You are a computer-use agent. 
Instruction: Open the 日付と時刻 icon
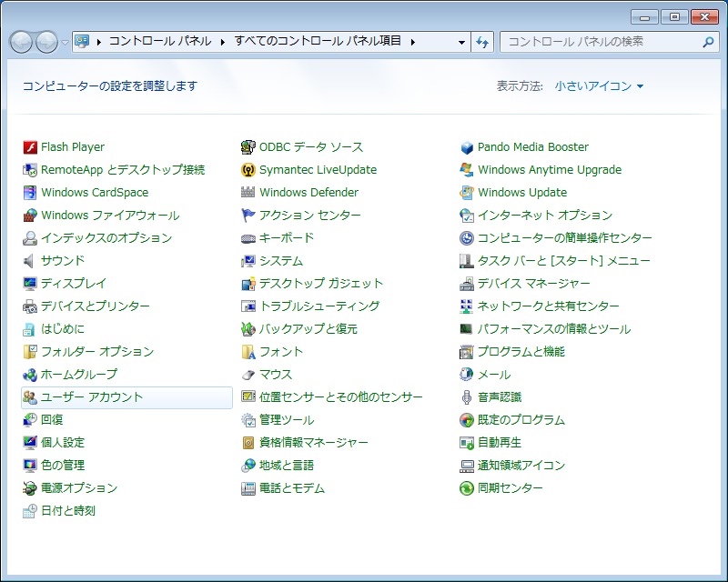(30, 511)
